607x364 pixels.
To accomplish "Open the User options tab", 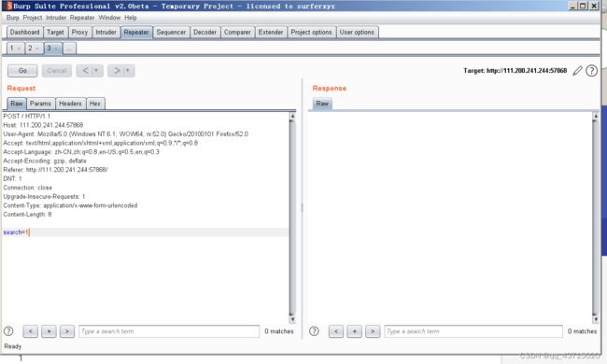I will pos(357,32).
